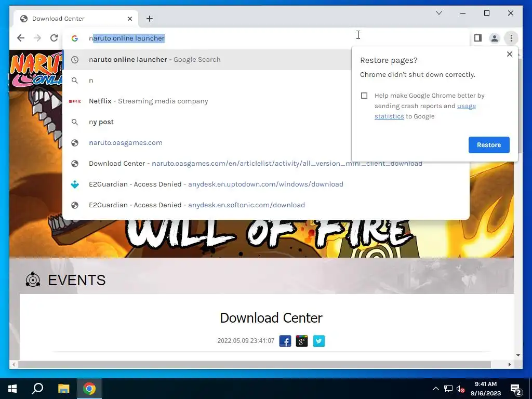Open the clock showing 9:41 AM
The height and width of the screenshot is (399, 532).
486,389
